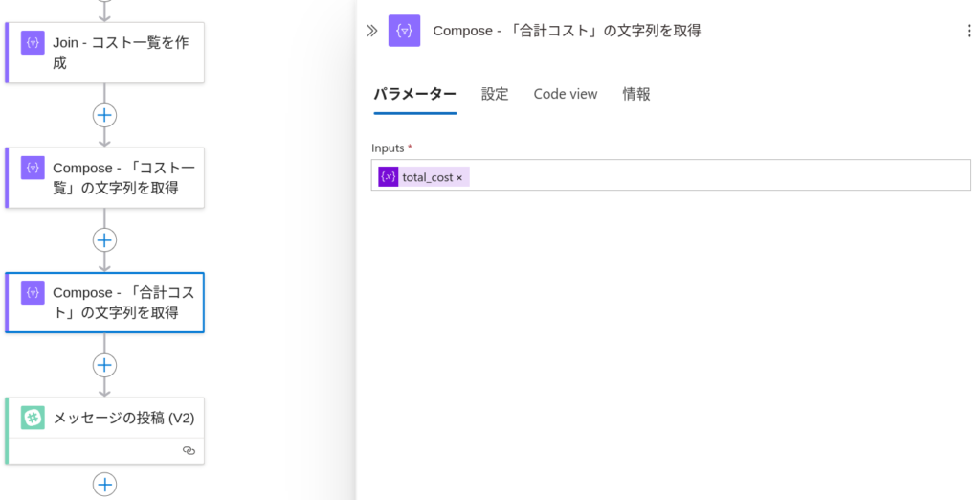Viewport: 980px width, 500px height.
Task: Switch to the パラメーター tab
Action: click(415, 94)
